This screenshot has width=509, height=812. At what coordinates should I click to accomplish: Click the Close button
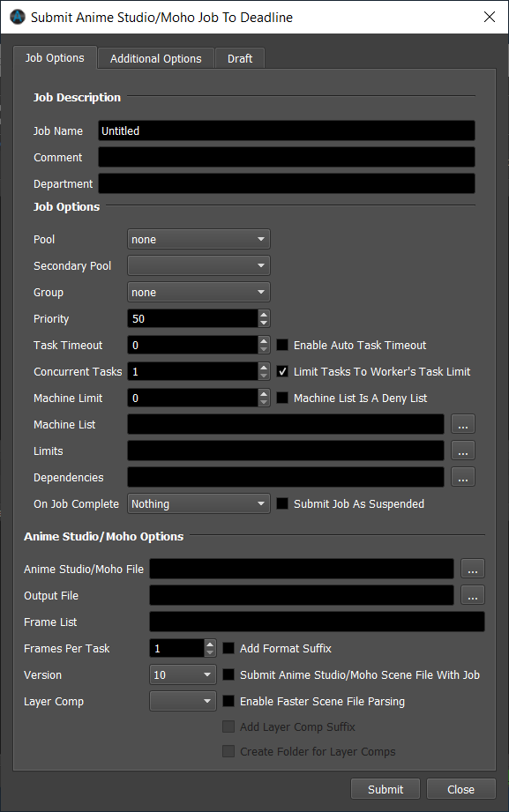460,789
